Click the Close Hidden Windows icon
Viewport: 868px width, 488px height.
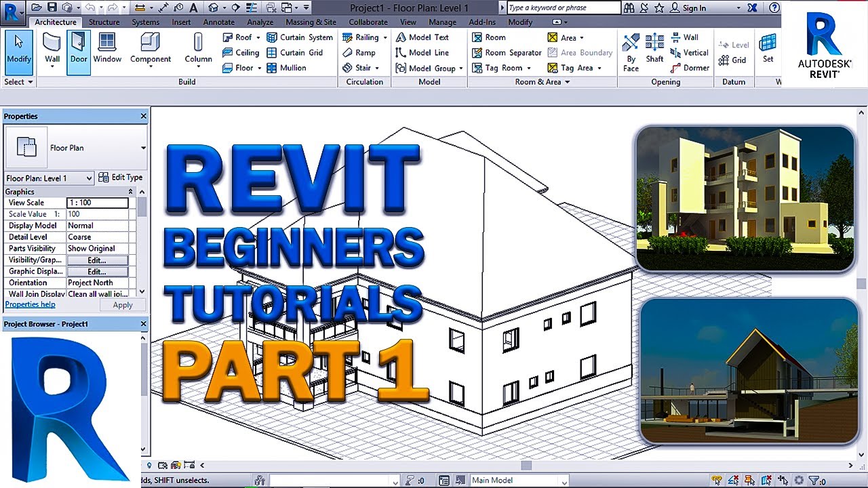271,8
